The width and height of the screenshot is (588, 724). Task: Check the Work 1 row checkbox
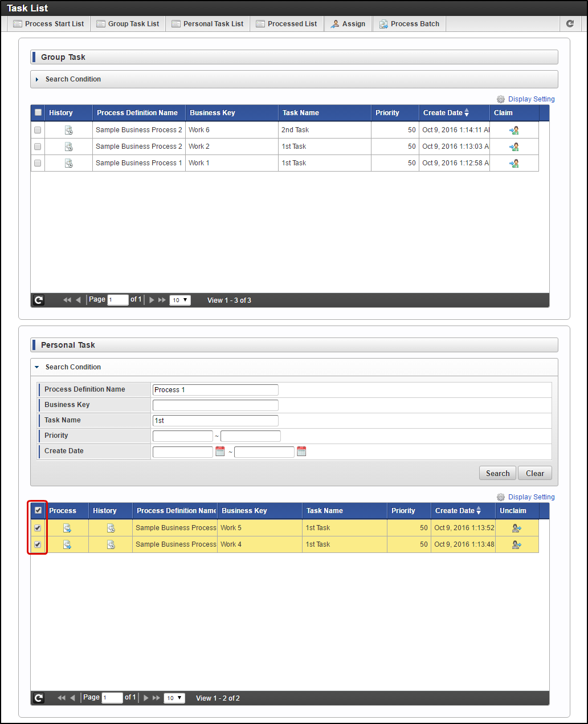pos(38,163)
